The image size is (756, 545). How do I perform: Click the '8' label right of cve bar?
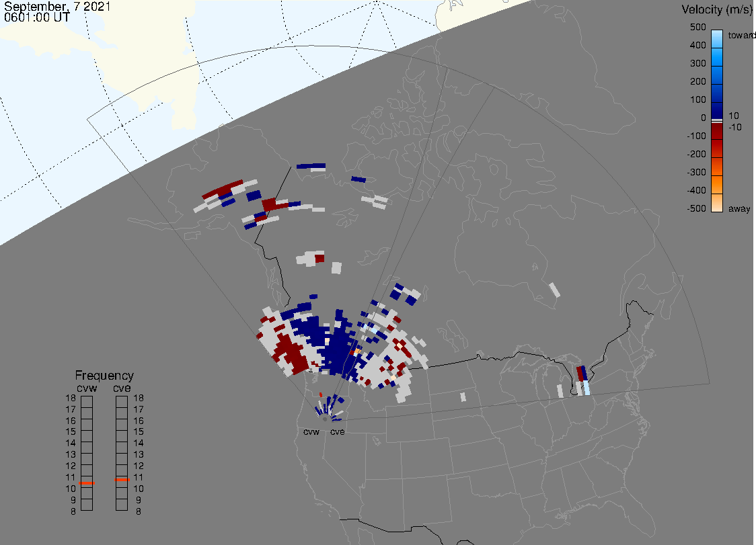pos(139,511)
